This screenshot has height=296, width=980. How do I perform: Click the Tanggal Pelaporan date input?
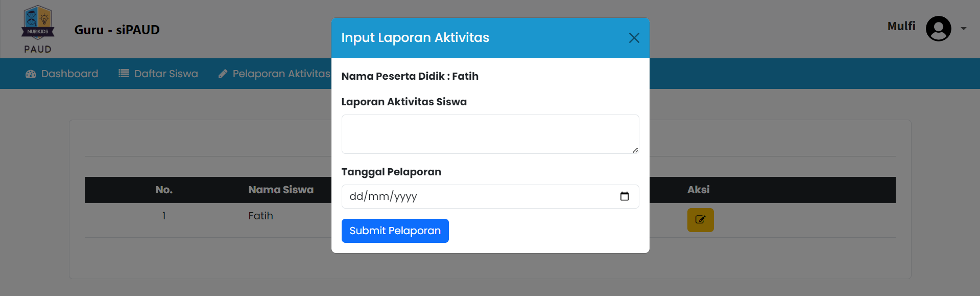[460, 196]
